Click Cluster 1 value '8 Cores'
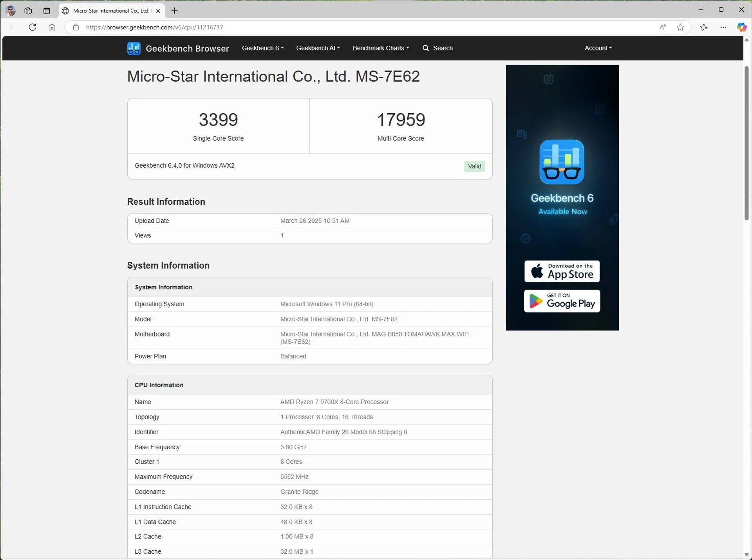Image resolution: width=752 pixels, height=560 pixels. [291, 462]
